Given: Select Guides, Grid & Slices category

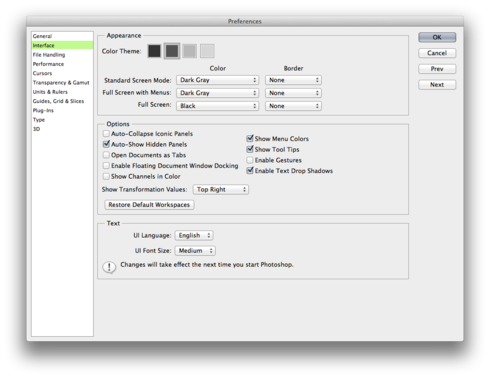Looking at the screenshot, I should click(x=58, y=101).
